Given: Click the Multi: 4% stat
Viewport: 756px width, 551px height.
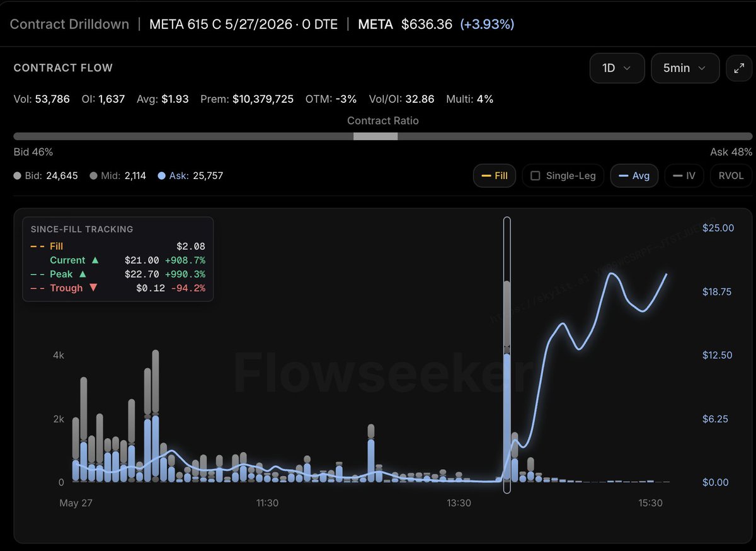Looking at the screenshot, I should [x=469, y=99].
